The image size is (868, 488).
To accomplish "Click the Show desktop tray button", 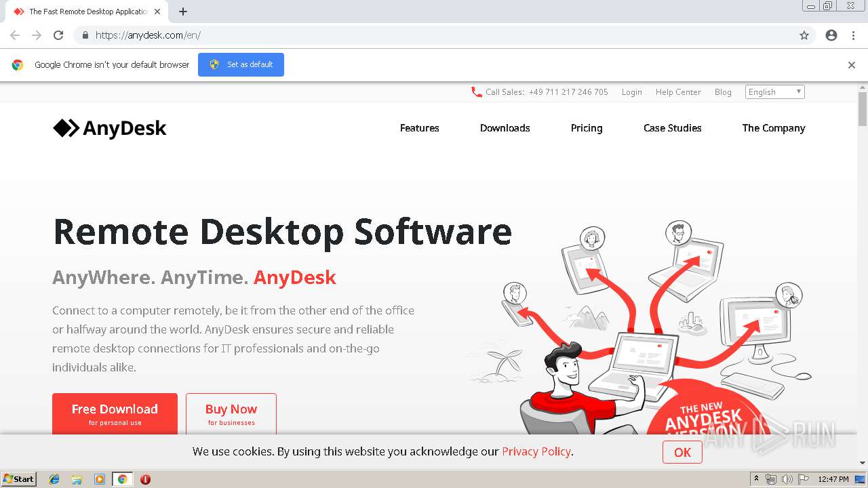I will click(x=860, y=479).
